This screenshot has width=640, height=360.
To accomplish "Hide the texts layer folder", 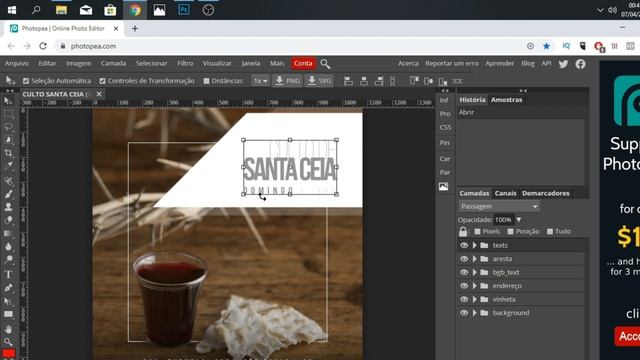I will pos(464,245).
